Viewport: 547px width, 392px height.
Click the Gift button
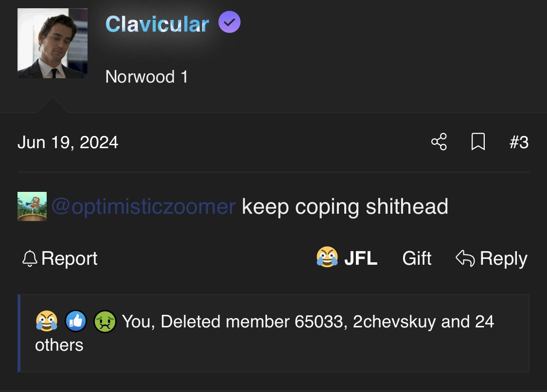click(417, 258)
